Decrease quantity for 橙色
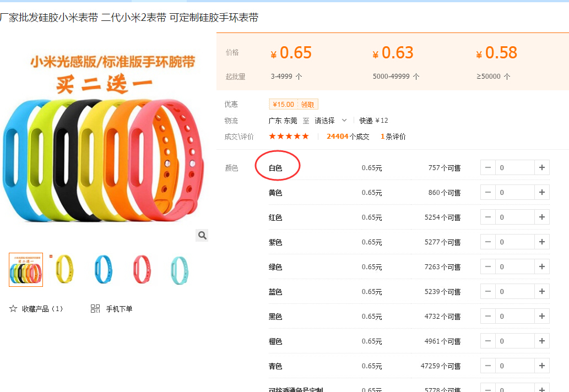569x392 pixels. pos(487,341)
